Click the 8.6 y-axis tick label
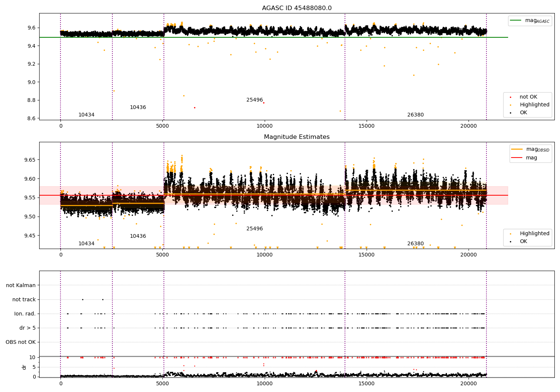Image resolution: width=560 pixels, height=392 pixels. (31, 119)
